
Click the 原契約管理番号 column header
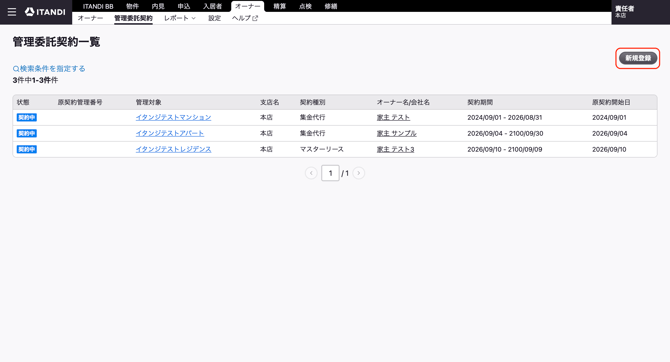80,102
